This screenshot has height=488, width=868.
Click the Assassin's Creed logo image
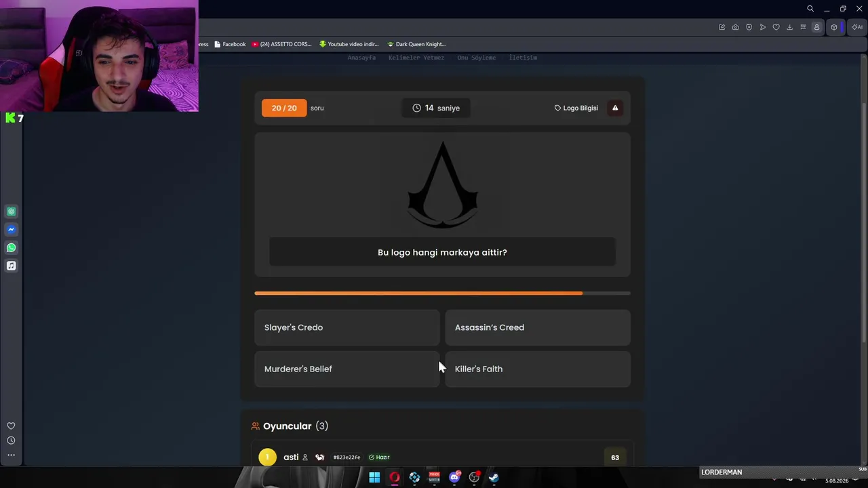pos(443,184)
